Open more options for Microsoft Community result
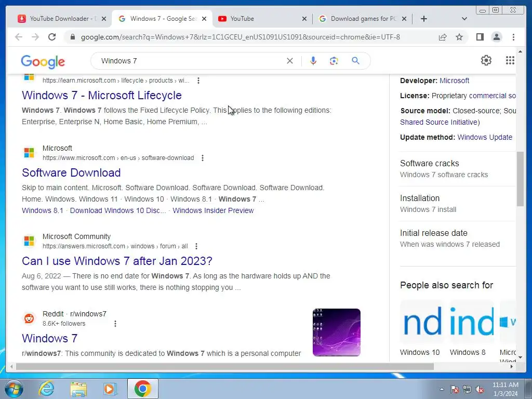The height and width of the screenshot is (399, 532). point(196,246)
